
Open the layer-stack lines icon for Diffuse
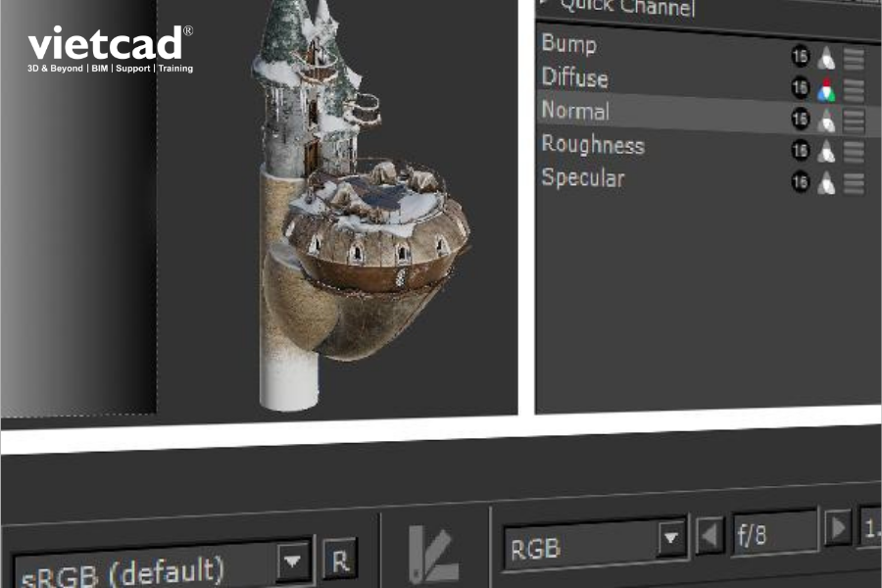854,90
